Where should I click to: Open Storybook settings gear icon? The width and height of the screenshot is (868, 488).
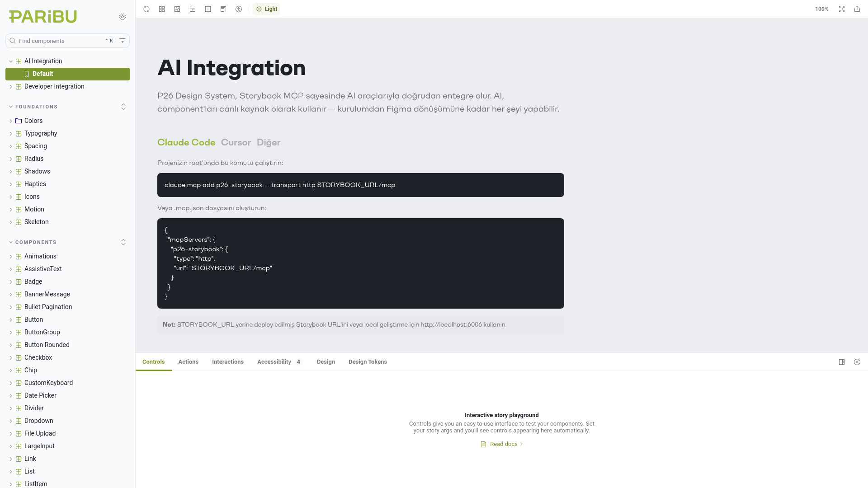click(123, 17)
